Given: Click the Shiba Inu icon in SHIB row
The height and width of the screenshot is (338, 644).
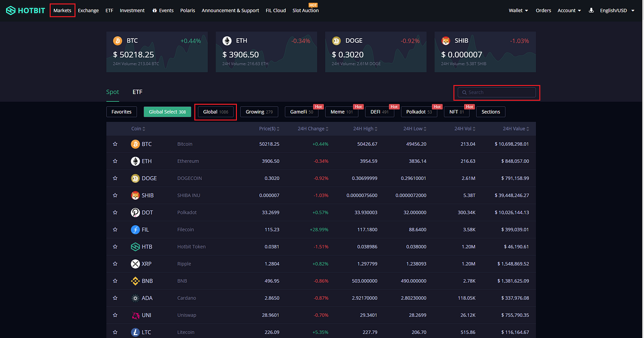Looking at the screenshot, I should [x=135, y=195].
